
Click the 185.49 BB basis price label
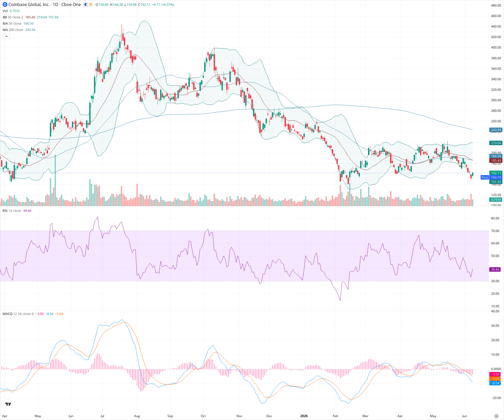coord(496,161)
